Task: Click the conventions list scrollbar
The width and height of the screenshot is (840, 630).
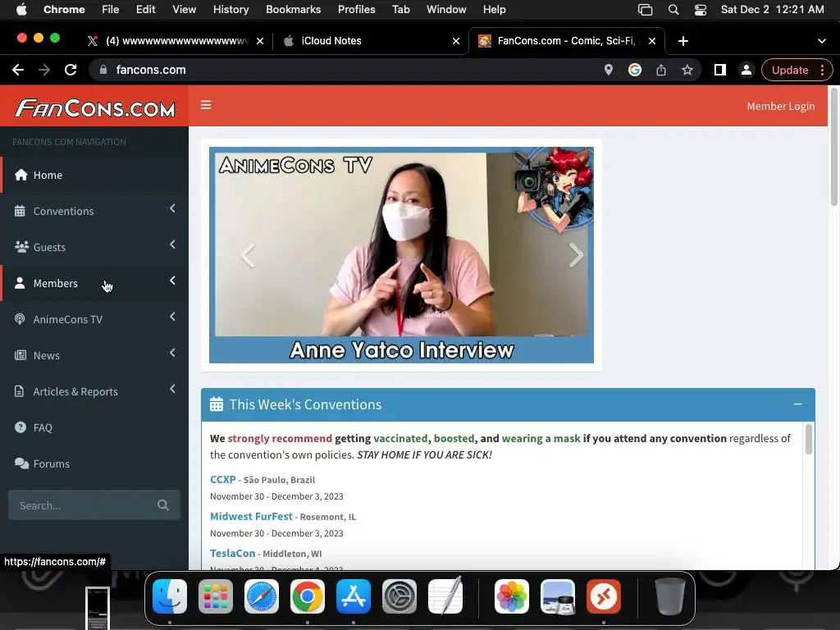Action: click(808, 440)
